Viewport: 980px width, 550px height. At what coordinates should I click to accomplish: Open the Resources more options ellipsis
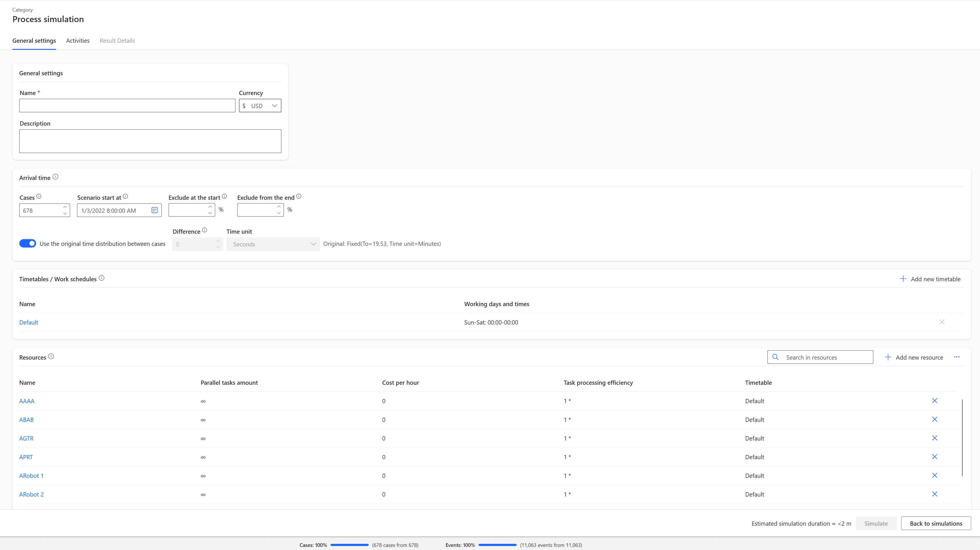957,357
